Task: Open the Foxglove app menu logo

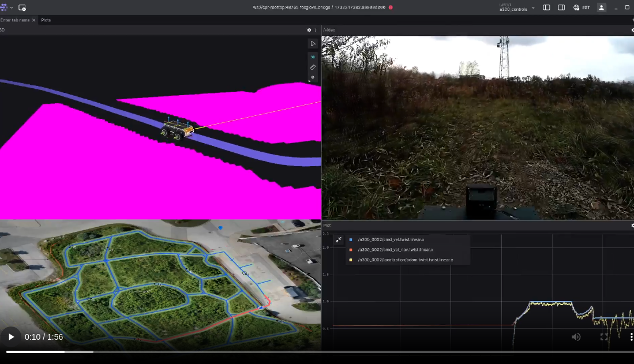Action: 4,7
